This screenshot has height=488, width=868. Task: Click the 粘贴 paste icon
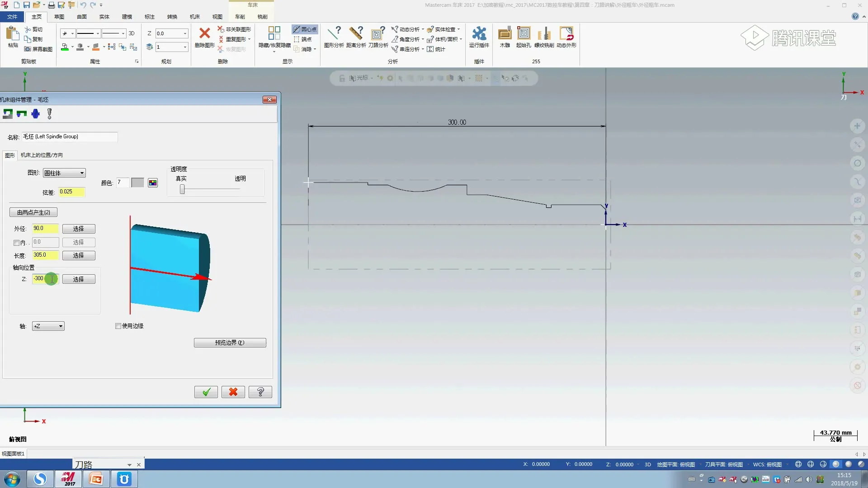point(13,36)
